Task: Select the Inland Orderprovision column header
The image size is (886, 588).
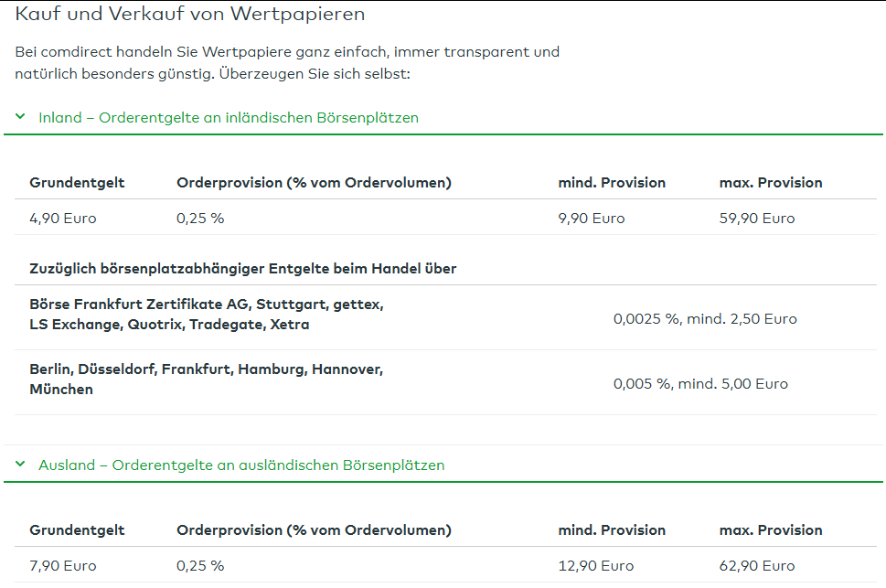Action: coord(314,183)
